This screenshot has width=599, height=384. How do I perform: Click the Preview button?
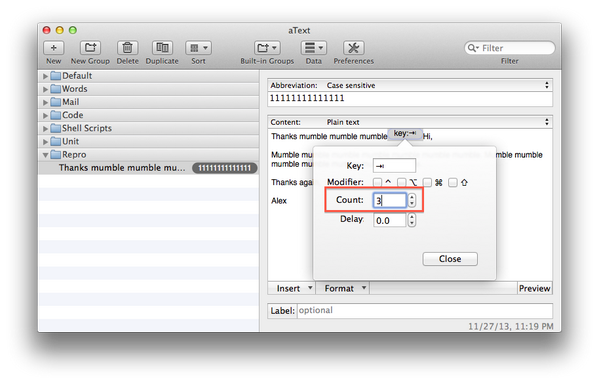click(x=535, y=288)
